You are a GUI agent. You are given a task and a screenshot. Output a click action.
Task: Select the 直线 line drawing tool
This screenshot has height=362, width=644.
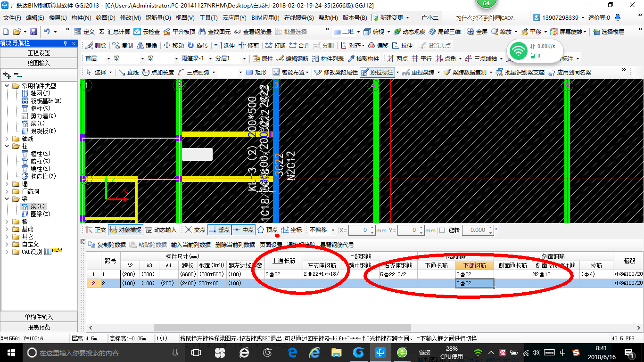click(x=129, y=72)
